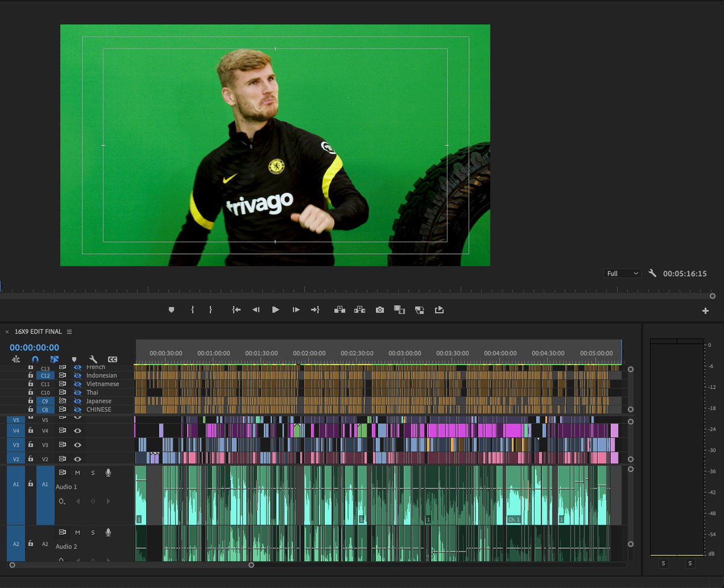Open the 16X9 EDIT FINAL panel menu
This screenshot has height=588, width=724.
[69, 332]
